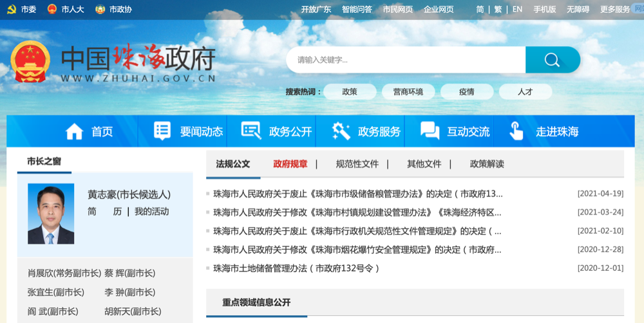The image size is (644, 323).
Task: Switch to the 规范性文件 tab
Action: (x=357, y=164)
